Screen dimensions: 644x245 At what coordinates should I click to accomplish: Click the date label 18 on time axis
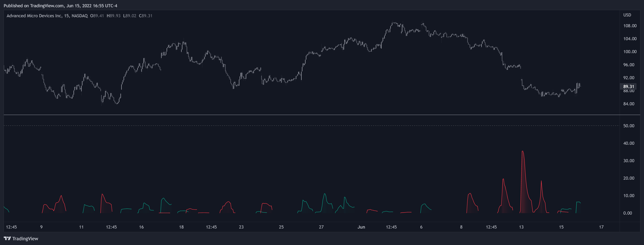(x=181, y=227)
